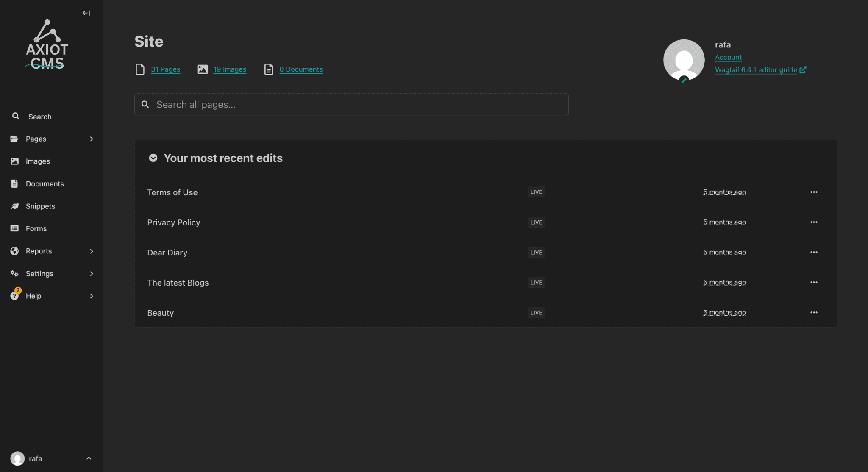Select the Forms icon in the sidebar
The height and width of the screenshot is (472, 868).
[x=14, y=228]
